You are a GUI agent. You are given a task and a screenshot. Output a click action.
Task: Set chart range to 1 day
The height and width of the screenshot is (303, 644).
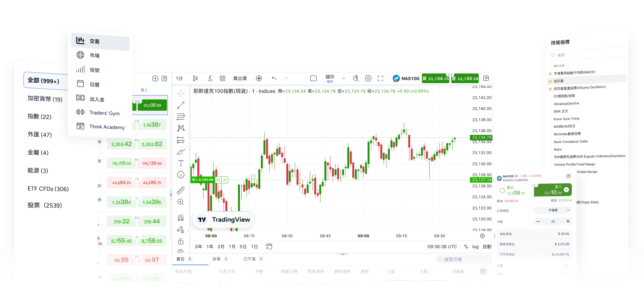[x=255, y=247]
